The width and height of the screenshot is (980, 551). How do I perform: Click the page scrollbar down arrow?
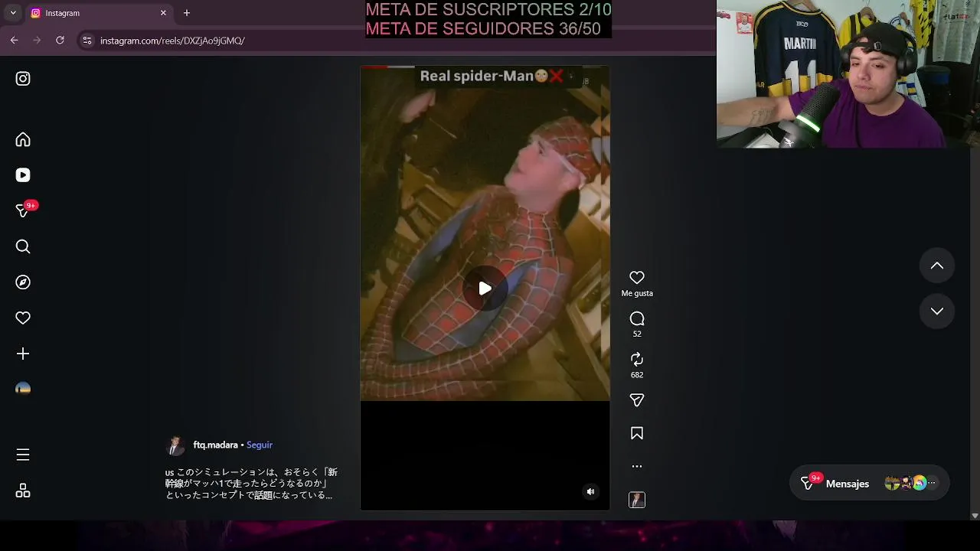pyautogui.click(x=975, y=515)
